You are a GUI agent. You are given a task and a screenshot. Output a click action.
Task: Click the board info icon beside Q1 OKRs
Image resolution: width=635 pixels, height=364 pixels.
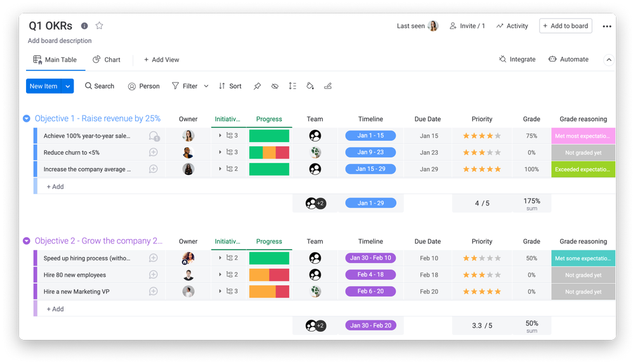[84, 26]
